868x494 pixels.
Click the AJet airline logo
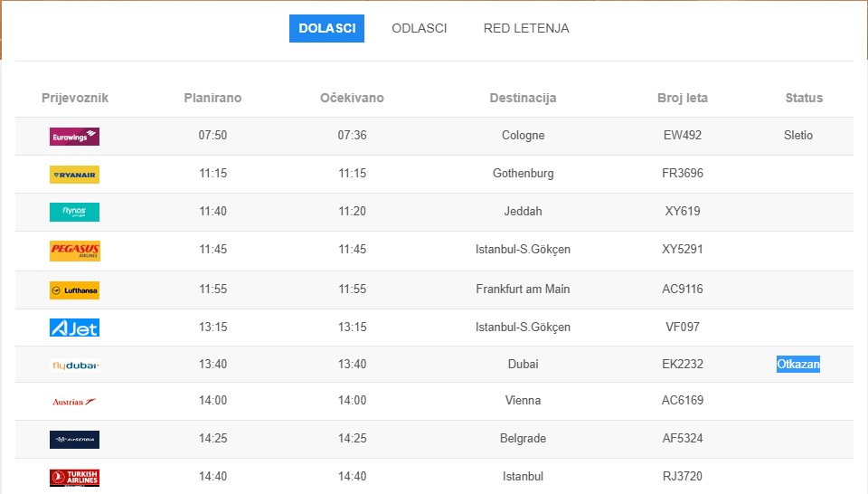[x=74, y=328]
